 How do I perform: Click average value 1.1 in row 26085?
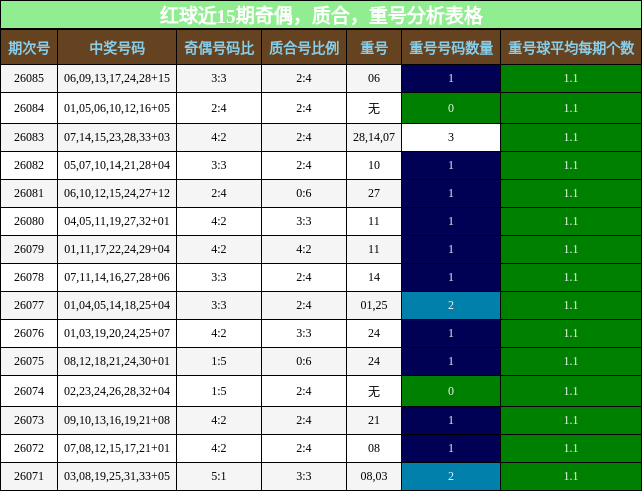(x=571, y=78)
